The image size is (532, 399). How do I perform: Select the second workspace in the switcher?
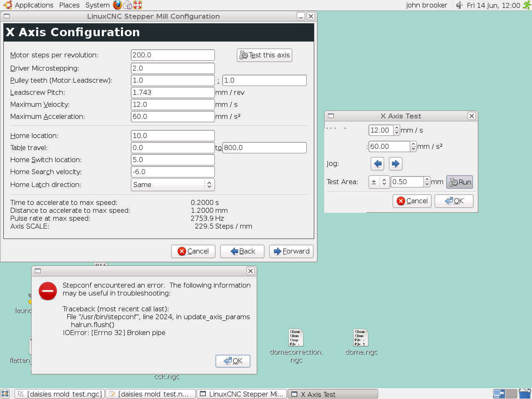(x=511, y=394)
